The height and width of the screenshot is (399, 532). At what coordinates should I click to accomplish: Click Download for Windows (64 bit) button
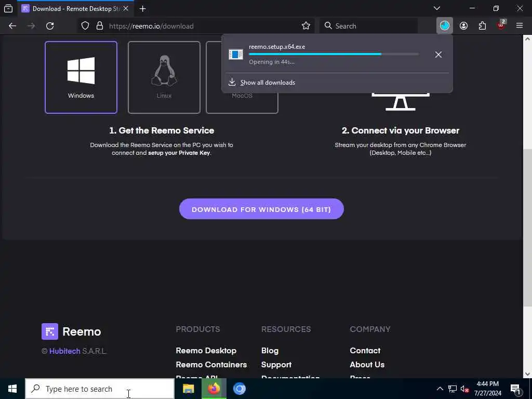pos(261,209)
